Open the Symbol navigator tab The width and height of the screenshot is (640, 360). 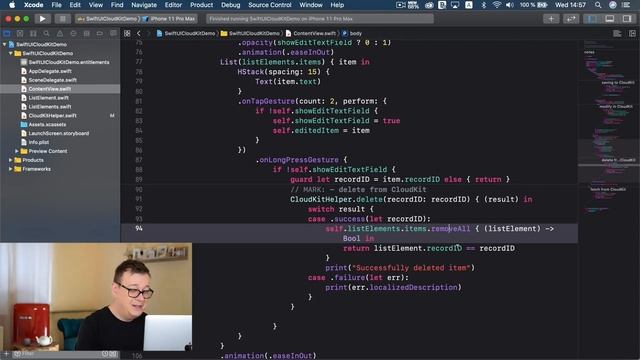[33, 33]
